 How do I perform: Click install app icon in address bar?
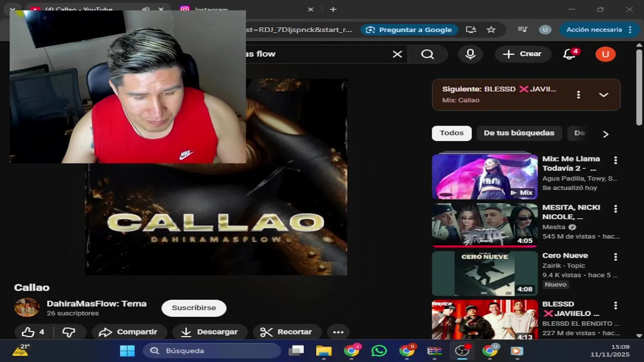point(471,30)
